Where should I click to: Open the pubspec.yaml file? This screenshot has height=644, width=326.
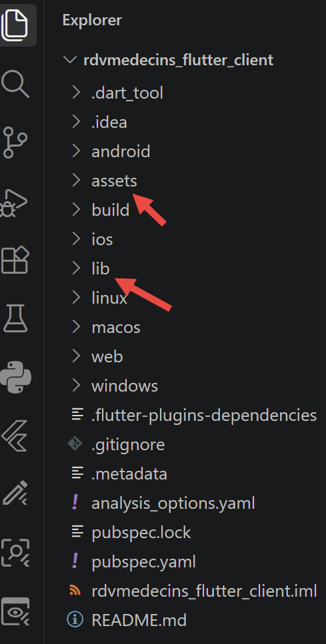coord(143,561)
